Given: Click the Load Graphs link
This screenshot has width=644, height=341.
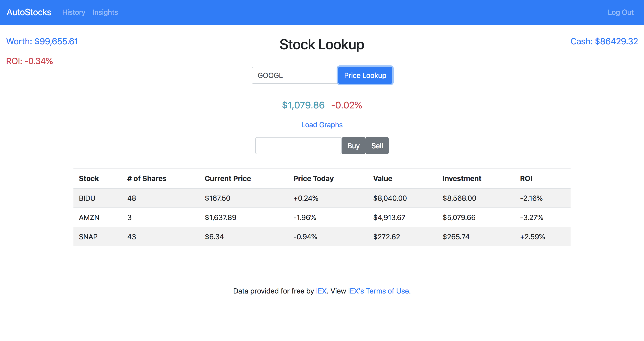Looking at the screenshot, I should 322,125.
